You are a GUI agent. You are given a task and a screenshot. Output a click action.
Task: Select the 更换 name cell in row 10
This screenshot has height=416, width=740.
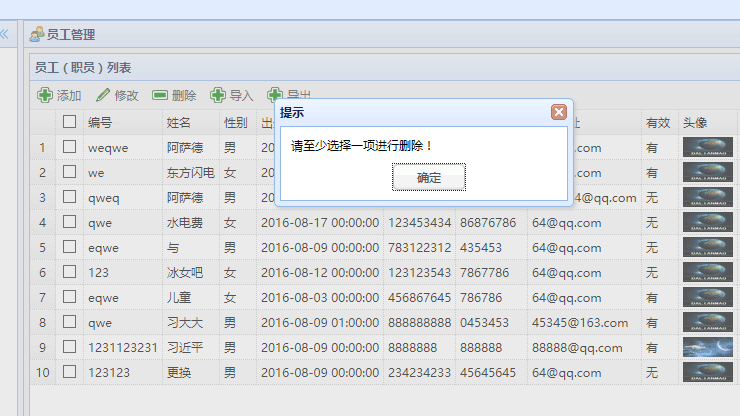[x=178, y=372]
